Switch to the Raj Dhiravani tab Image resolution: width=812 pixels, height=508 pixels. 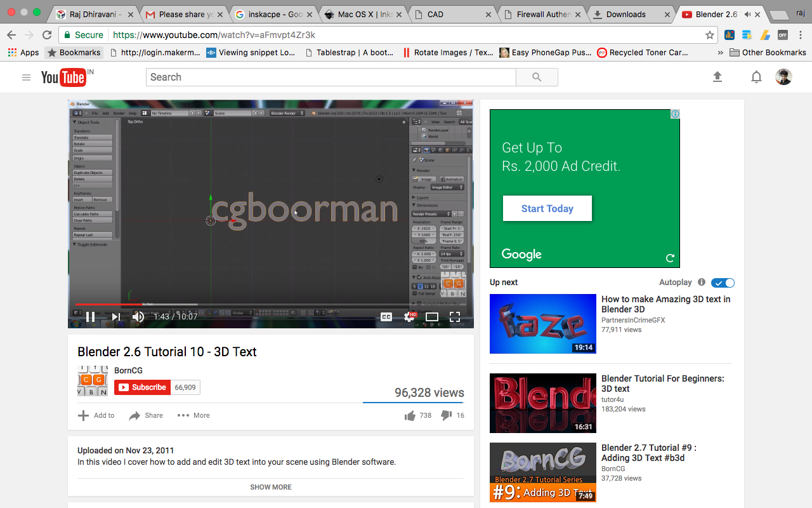(x=95, y=14)
